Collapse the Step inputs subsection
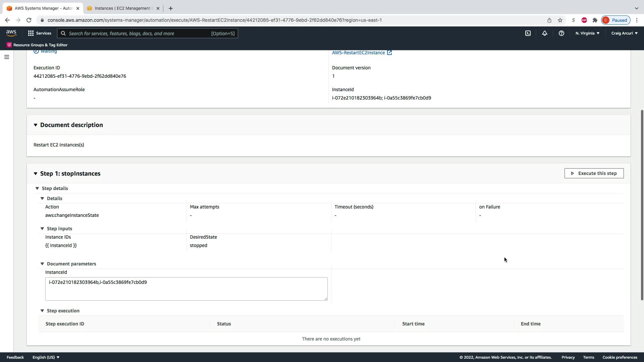 (42, 229)
